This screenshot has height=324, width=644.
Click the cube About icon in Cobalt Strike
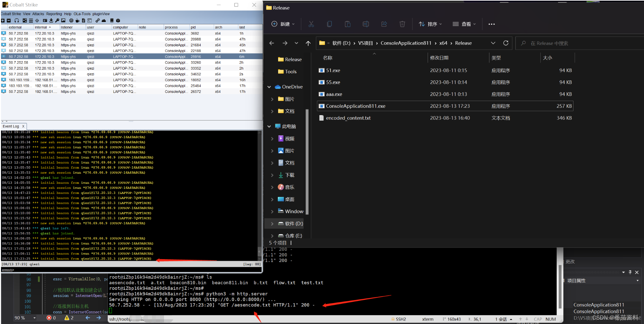pyautogui.click(x=118, y=21)
